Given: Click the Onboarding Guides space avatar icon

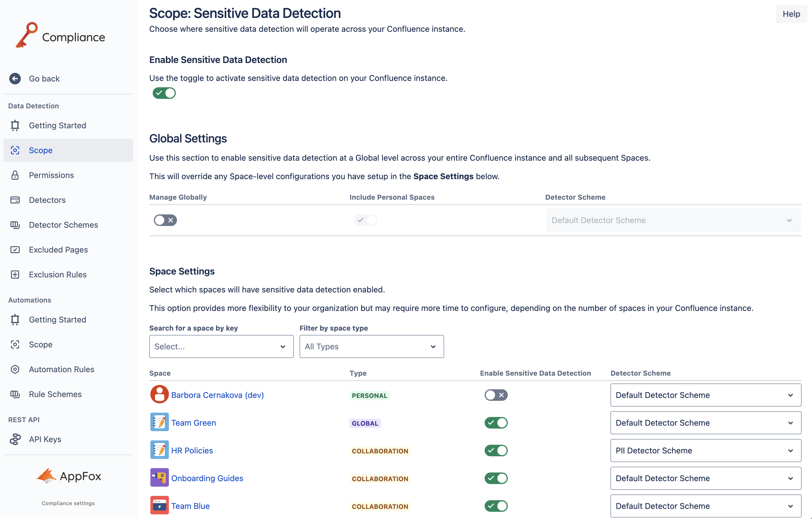Looking at the screenshot, I should (x=159, y=478).
